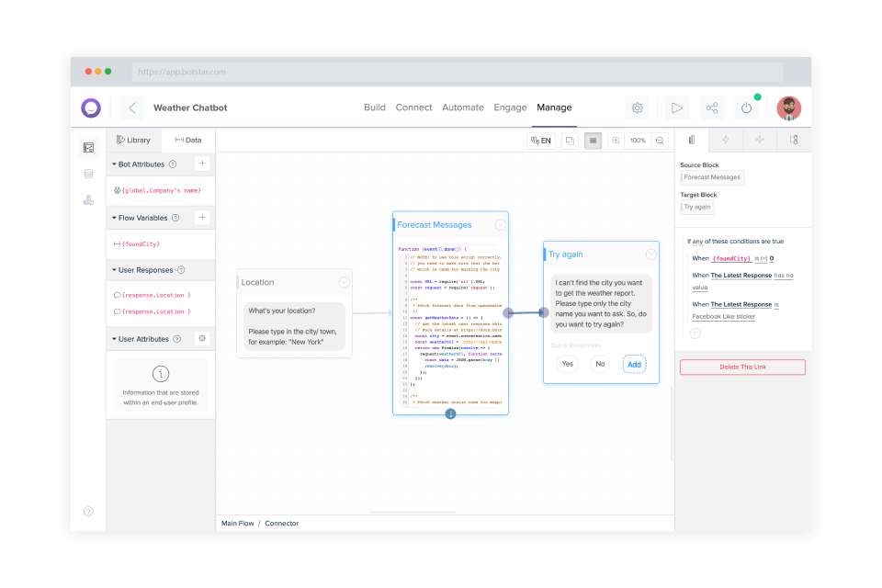The image size is (882, 588).
Task: Click the EN language icon in canvas toolbar
Action: [541, 140]
